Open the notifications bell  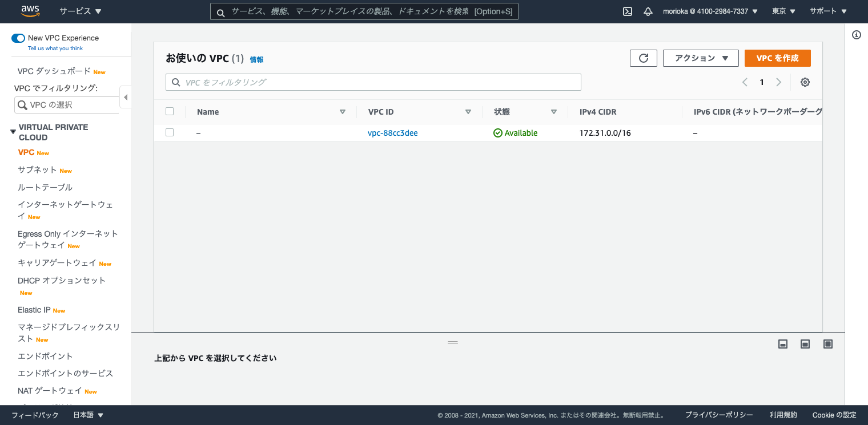648,11
